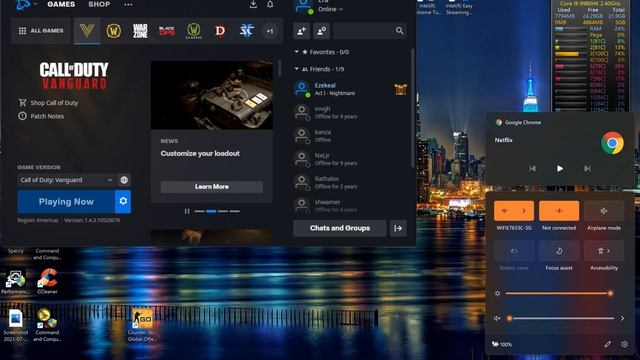Image resolution: width=640 pixels, height=360 pixels.
Task: Open the audio output device arrow
Action: click(x=622, y=318)
